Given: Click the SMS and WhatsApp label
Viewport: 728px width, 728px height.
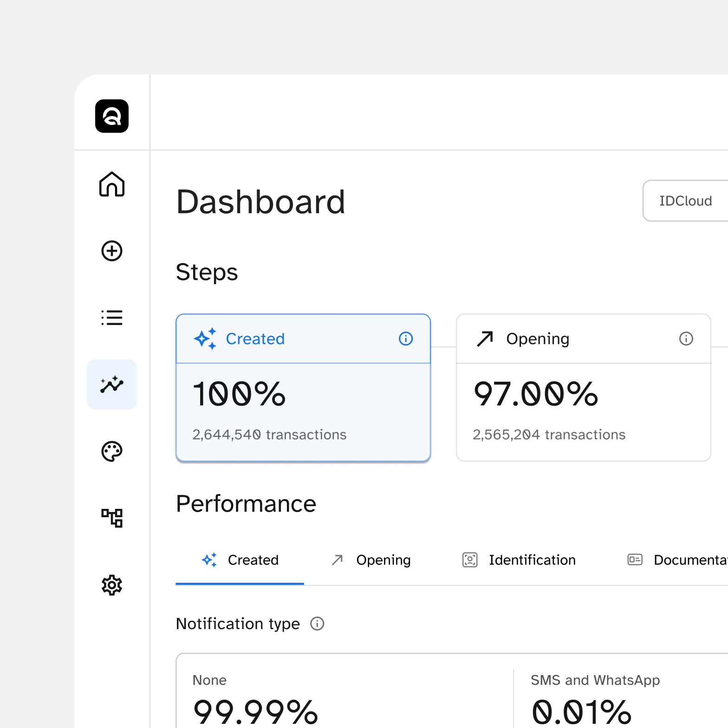Looking at the screenshot, I should point(595,680).
